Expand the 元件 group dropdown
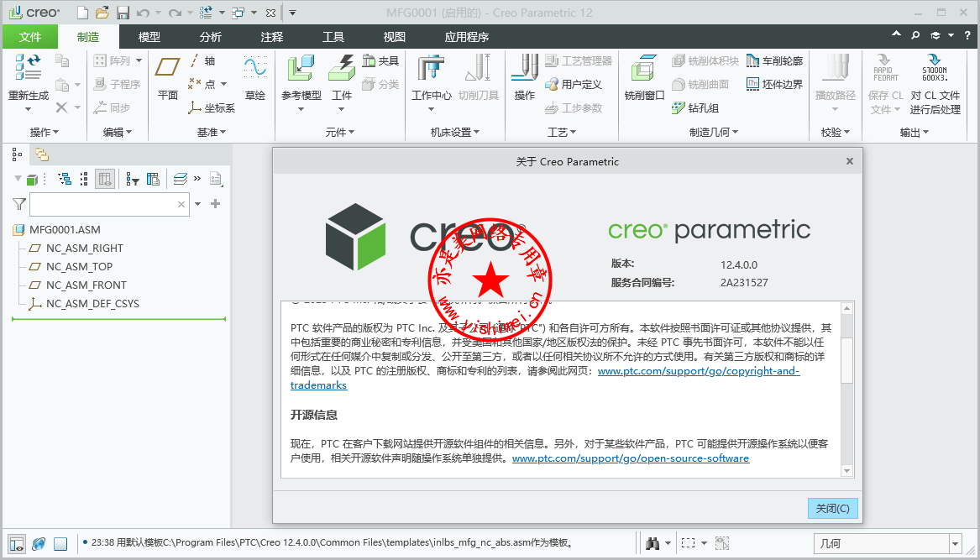This screenshot has width=980, height=560. 340,132
